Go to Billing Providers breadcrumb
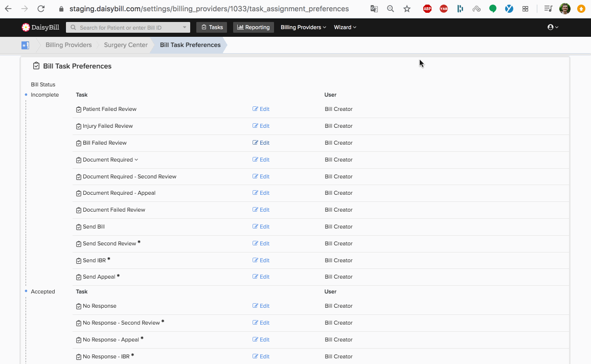 pos(69,45)
